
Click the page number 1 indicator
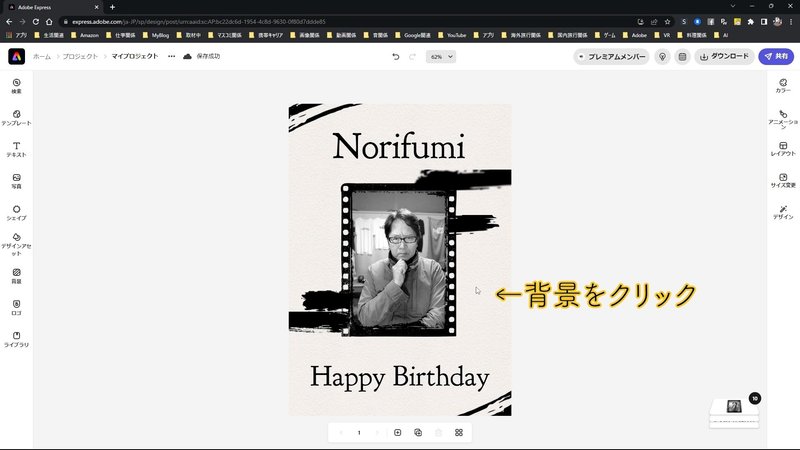point(359,433)
